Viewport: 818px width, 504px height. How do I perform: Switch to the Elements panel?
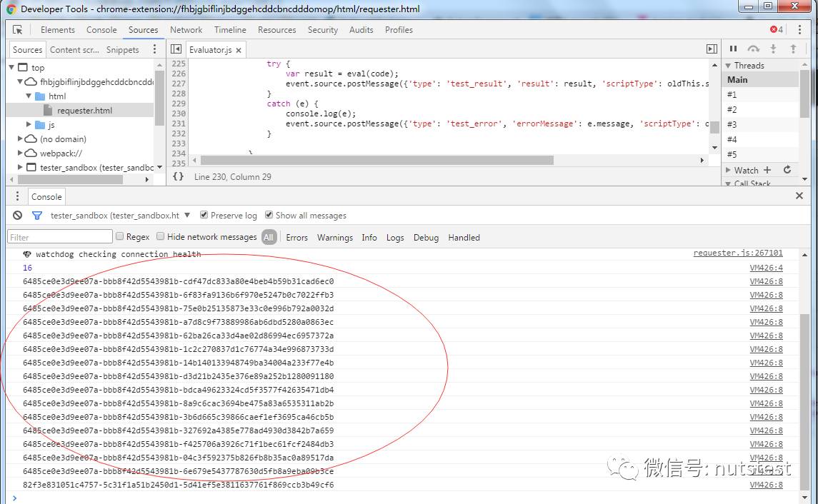click(x=57, y=30)
